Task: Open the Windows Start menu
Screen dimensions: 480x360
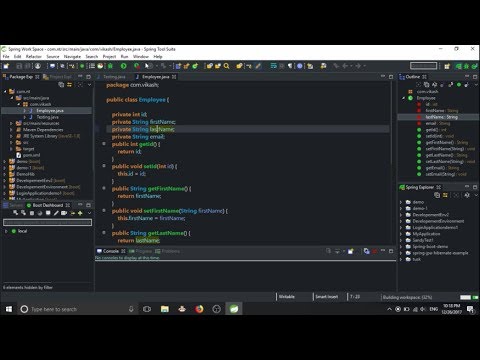Action: [x=9, y=309]
